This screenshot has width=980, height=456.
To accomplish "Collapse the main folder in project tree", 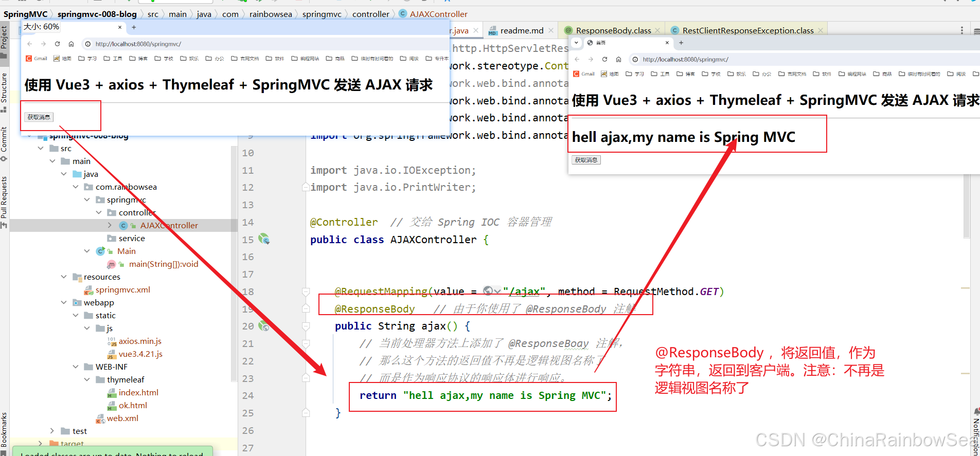I will tap(52, 161).
